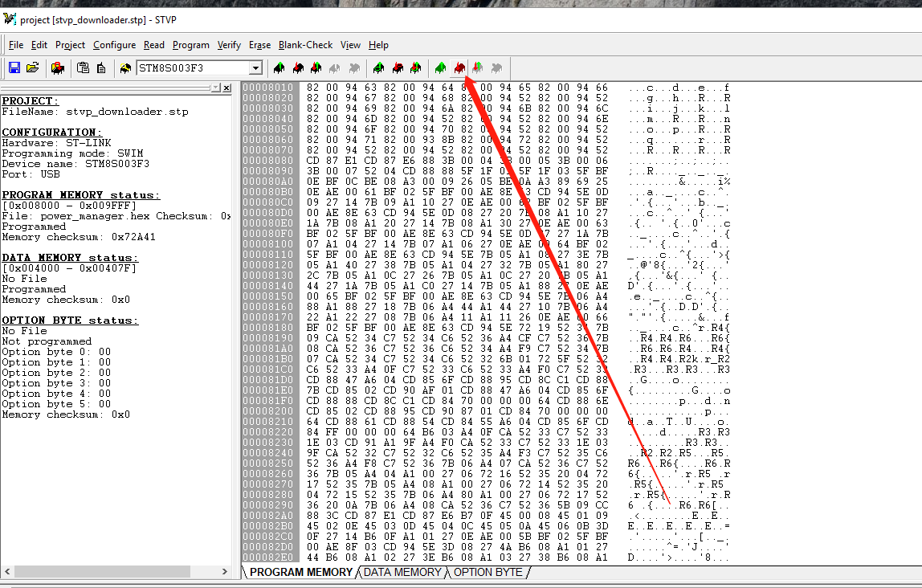
Task: Click the CONFIGURATION: heading
Action: point(51,133)
